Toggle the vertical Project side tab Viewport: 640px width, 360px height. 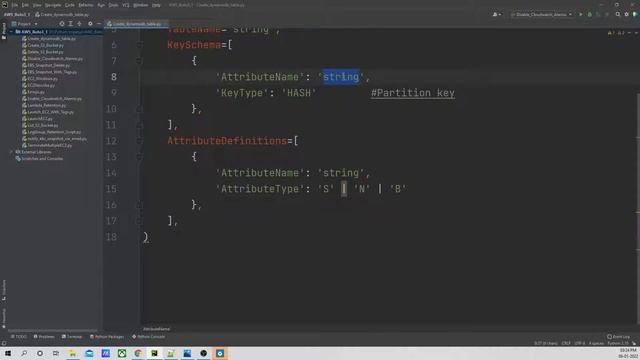pyautogui.click(x=4, y=31)
